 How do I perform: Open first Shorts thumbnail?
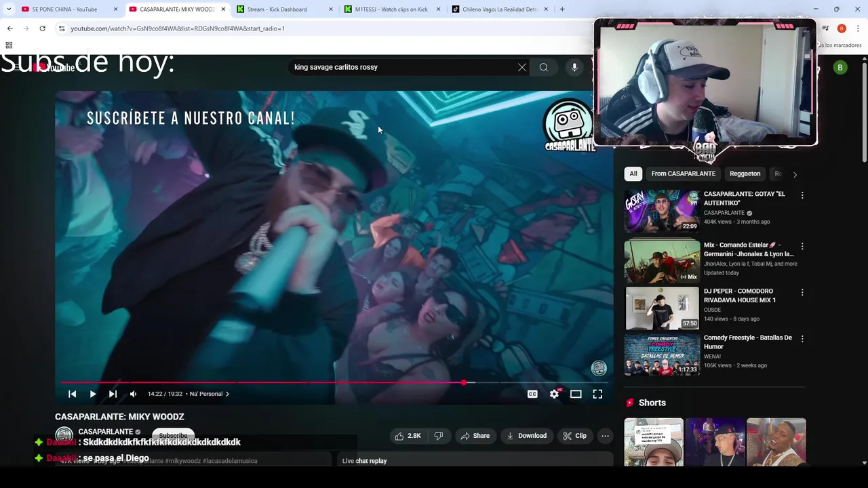pyautogui.click(x=654, y=442)
